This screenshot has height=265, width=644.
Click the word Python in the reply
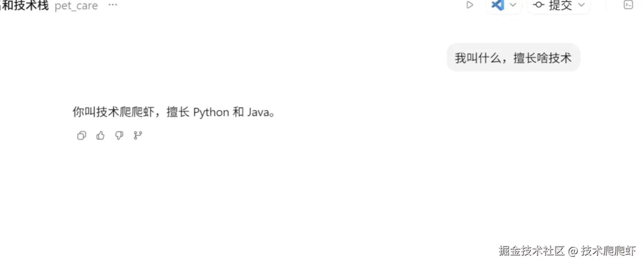click(211, 112)
